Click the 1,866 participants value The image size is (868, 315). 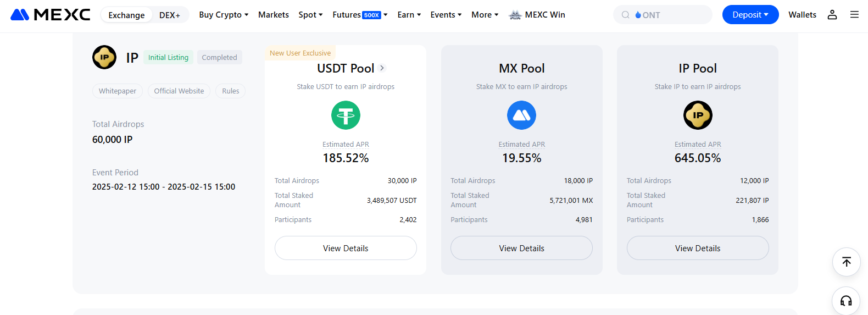point(760,219)
